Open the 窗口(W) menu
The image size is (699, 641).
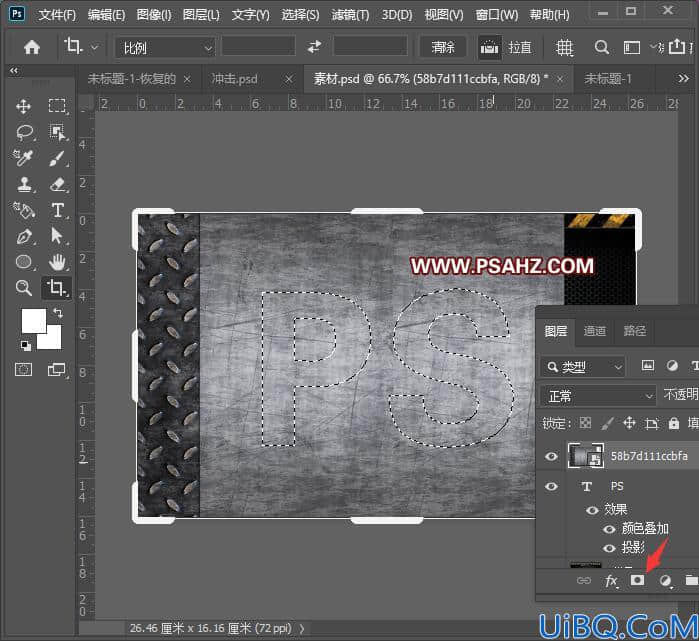tap(497, 15)
